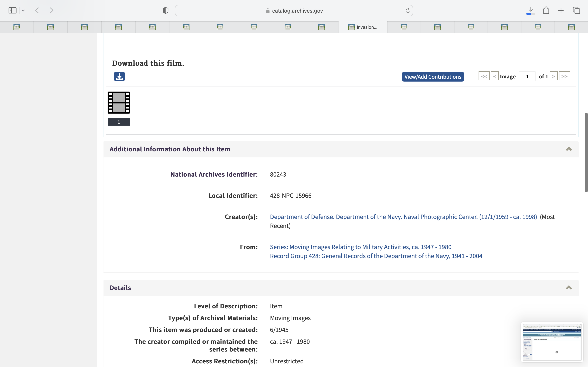Viewport: 588px width, 367px height.
Task: Switch to the Invasion tab
Action: [x=363, y=27]
